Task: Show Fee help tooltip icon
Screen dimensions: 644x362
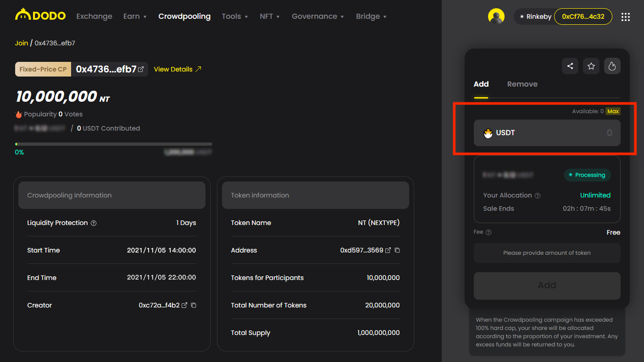Action: point(489,232)
